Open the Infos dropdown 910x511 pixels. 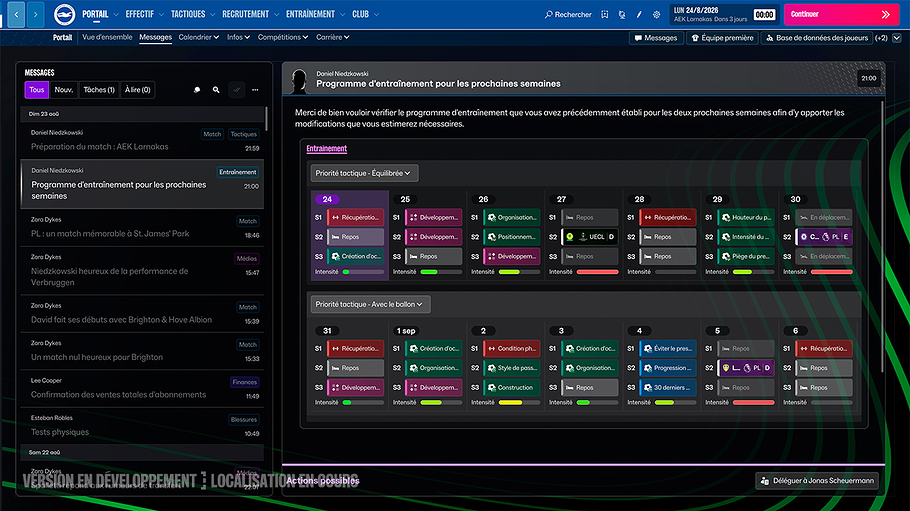tap(238, 37)
